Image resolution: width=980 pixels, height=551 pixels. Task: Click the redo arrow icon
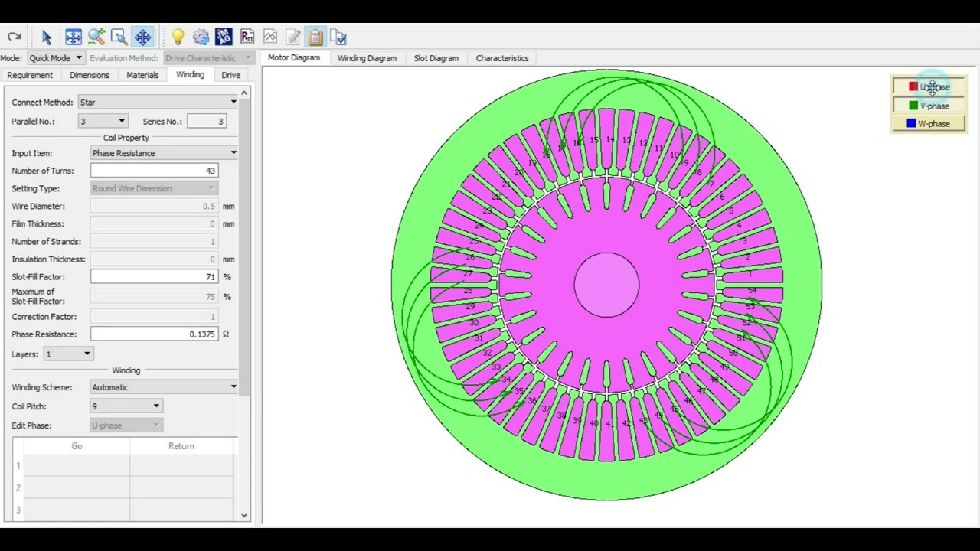[14, 37]
